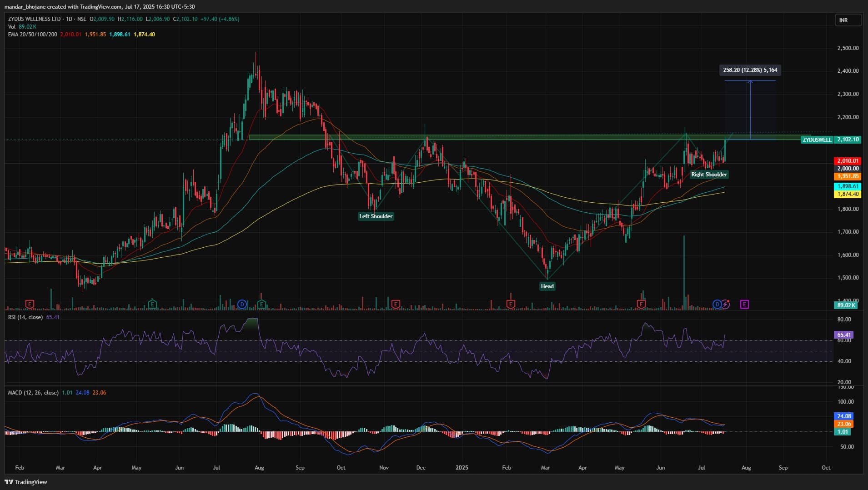Select the Head text label
Image resolution: width=868 pixels, height=490 pixels.
tap(547, 286)
